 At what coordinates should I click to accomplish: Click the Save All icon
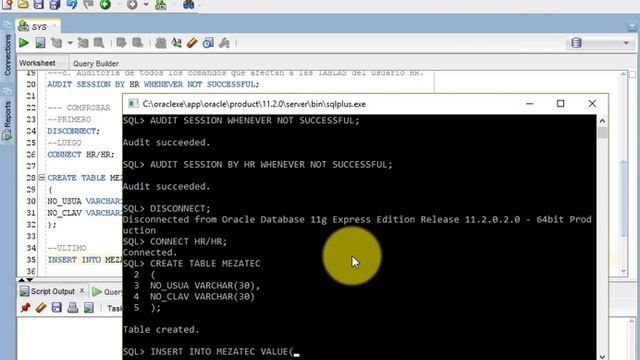(x=55, y=4)
